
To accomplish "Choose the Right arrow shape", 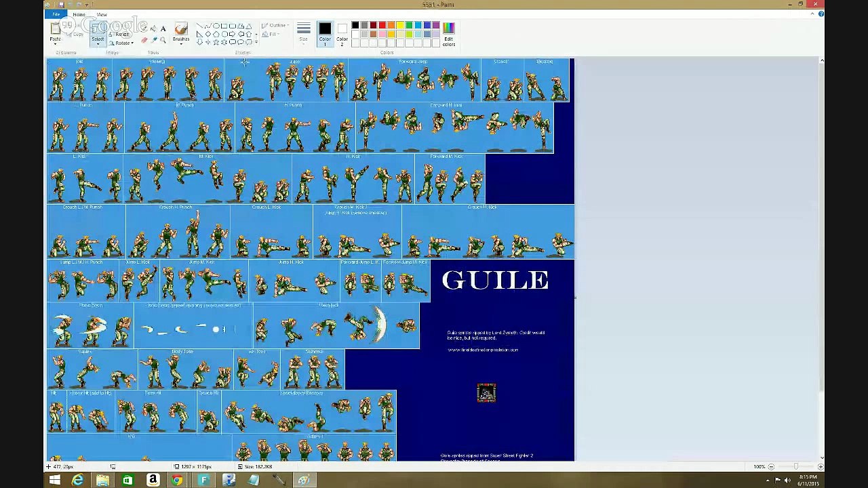I will pyautogui.click(x=232, y=34).
